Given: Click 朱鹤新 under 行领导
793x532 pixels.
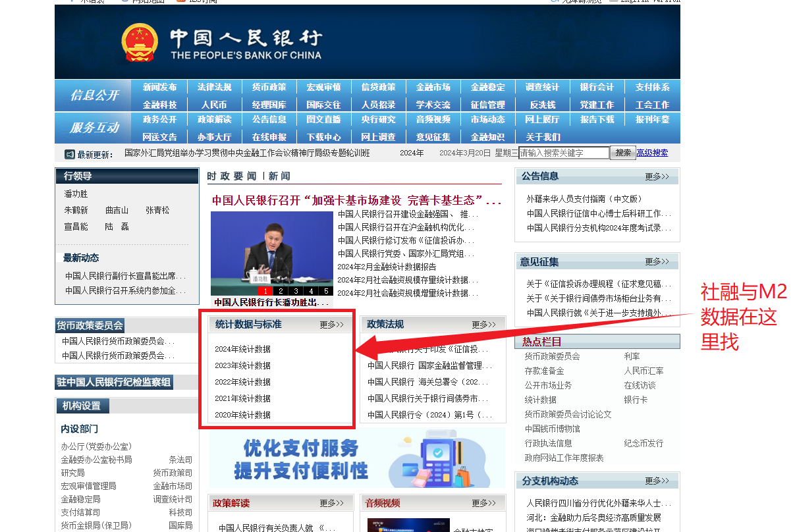Looking at the screenshot, I should click(x=76, y=211).
